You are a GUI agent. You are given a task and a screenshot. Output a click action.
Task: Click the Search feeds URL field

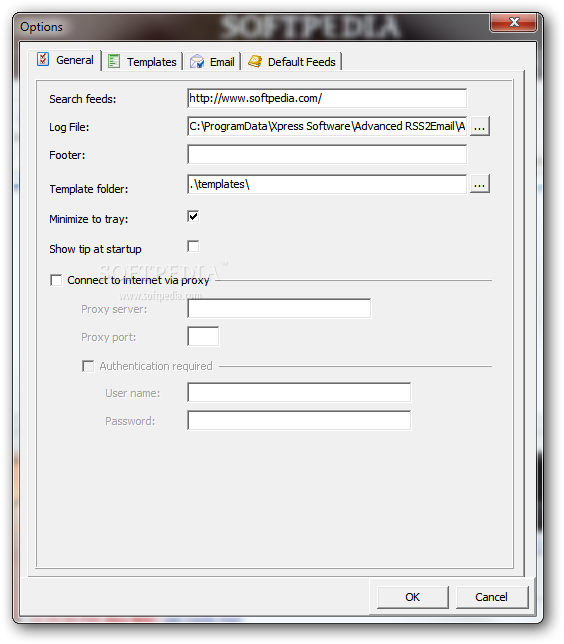[x=327, y=98]
